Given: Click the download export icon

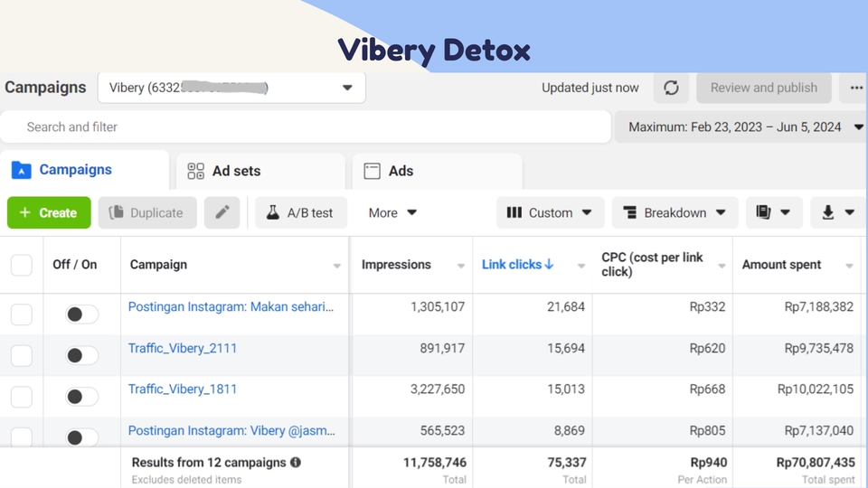Looking at the screenshot, I should 827,212.
